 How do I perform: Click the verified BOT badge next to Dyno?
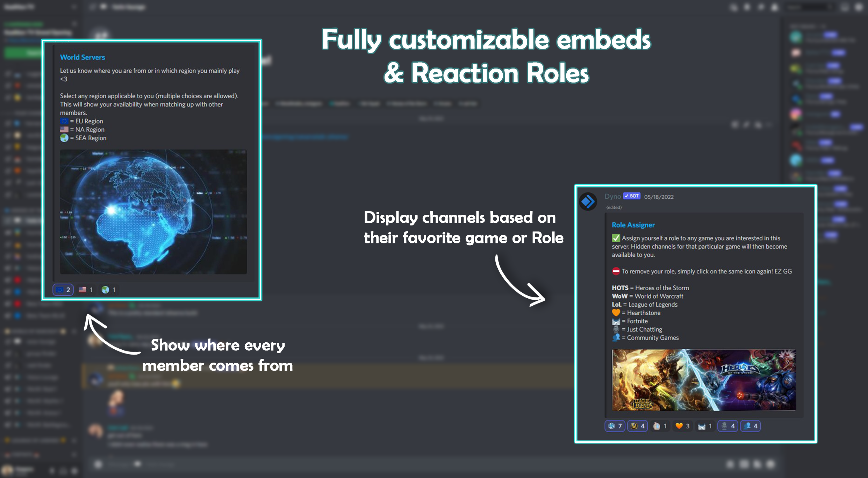tap(632, 196)
